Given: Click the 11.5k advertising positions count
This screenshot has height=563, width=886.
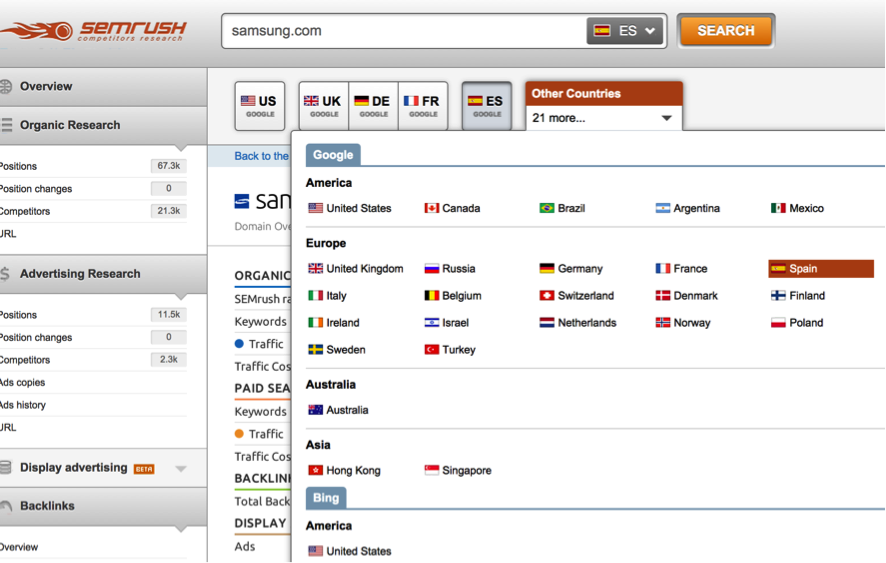Looking at the screenshot, I should click(x=168, y=314).
